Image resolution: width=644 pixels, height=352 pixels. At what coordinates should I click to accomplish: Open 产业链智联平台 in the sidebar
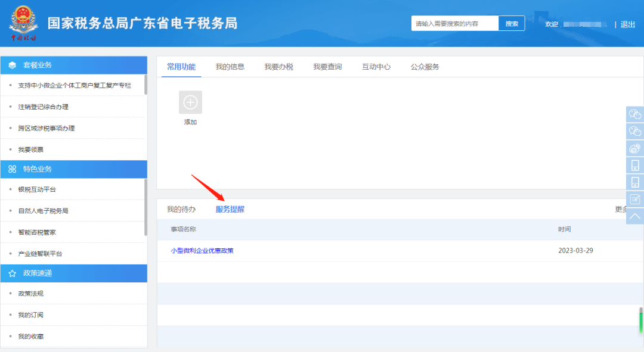coord(41,254)
